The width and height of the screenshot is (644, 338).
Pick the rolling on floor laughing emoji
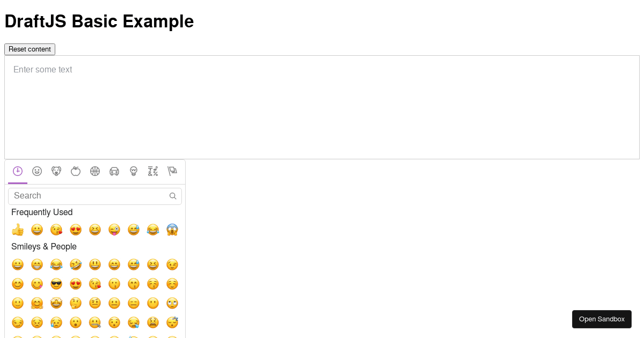pyautogui.click(x=76, y=264)
